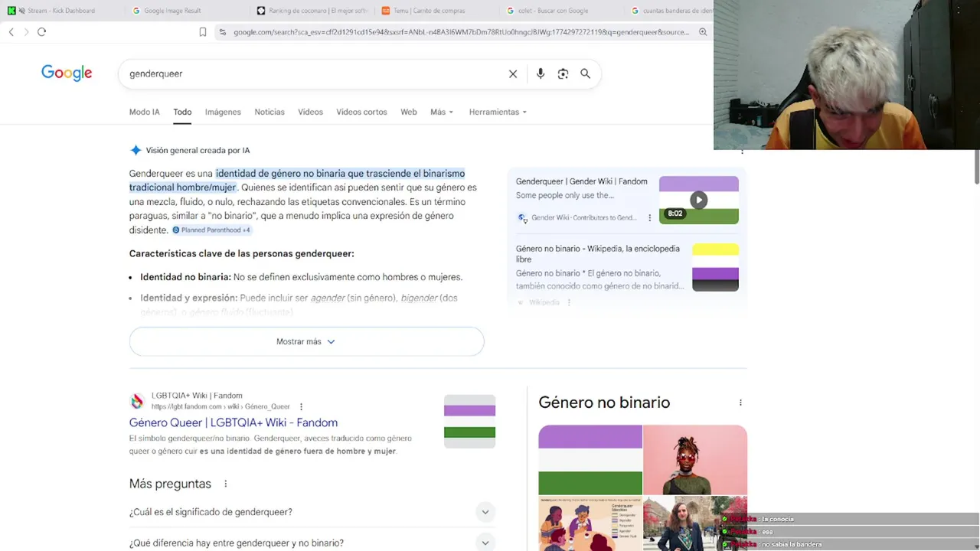Open the illustrated people infographic image

(x=590, y=524)
